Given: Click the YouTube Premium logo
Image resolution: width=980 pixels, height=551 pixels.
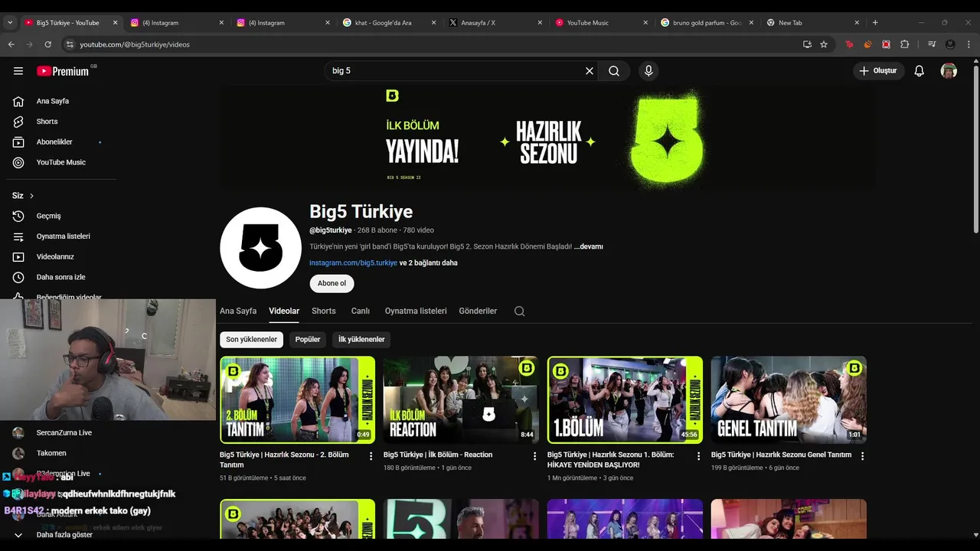Looking at the screenshot, I should (x=64, y=71).
